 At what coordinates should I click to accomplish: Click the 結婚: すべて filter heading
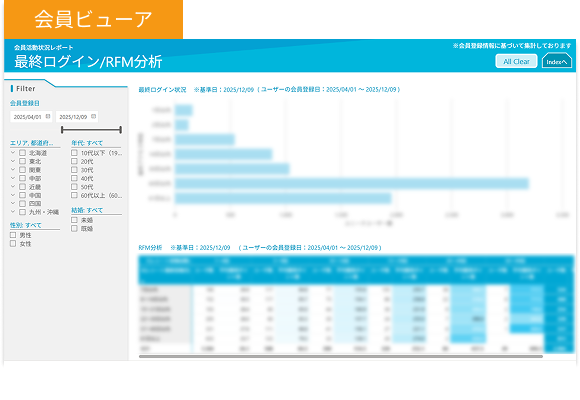point(87,210)
